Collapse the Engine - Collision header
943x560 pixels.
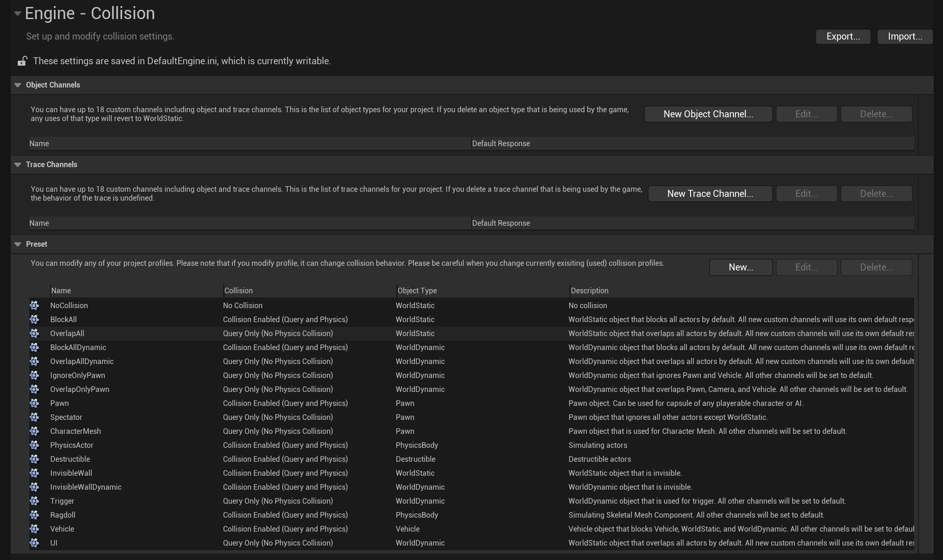17,13
